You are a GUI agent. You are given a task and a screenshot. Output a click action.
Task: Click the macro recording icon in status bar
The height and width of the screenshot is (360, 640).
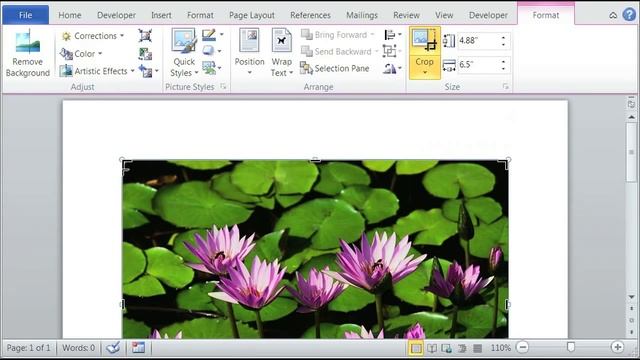tap(138, 348)
